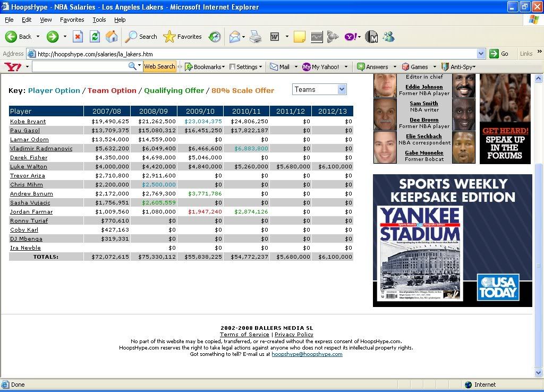
Task: Open the Tools menu
Action: pyautogui.click(x=99, y=20)
